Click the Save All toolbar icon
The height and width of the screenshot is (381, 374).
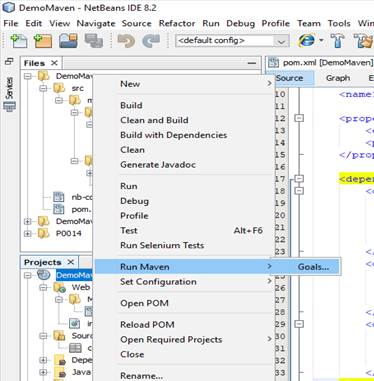(94, 41)
